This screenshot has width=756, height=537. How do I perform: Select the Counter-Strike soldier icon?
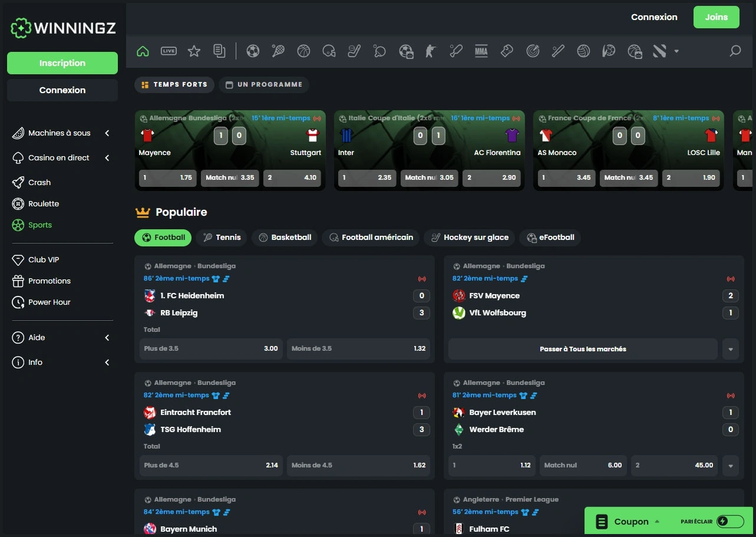click(x=430, y=51)
